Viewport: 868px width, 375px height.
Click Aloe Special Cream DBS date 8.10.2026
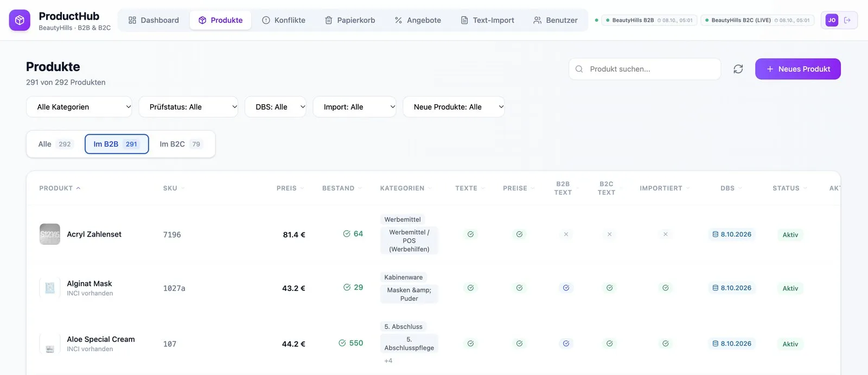[732, 344]
